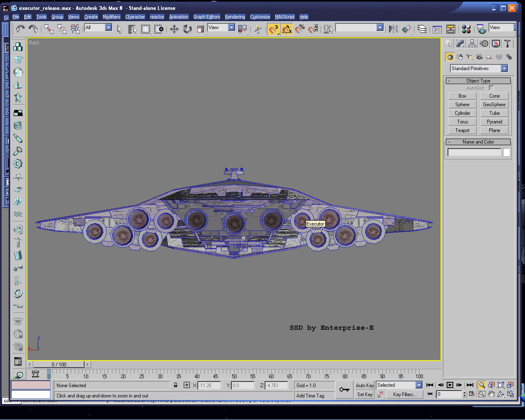Activate the Select and Rotate tool
The height and width of the screenshot is (420, 525).
coord(187,29)
